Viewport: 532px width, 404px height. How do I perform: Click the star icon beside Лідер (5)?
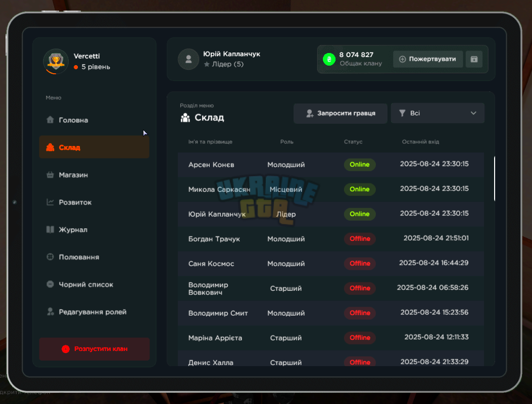pos(207,64)
